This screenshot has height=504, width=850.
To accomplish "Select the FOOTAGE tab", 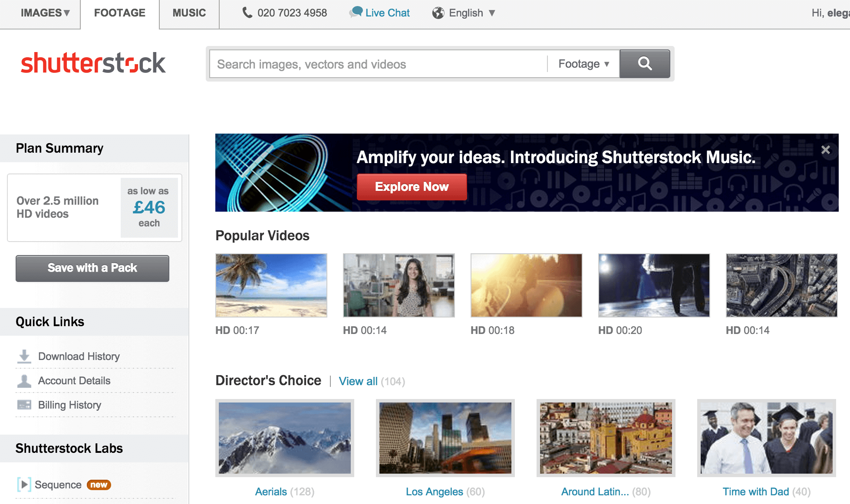I will 119,13.
